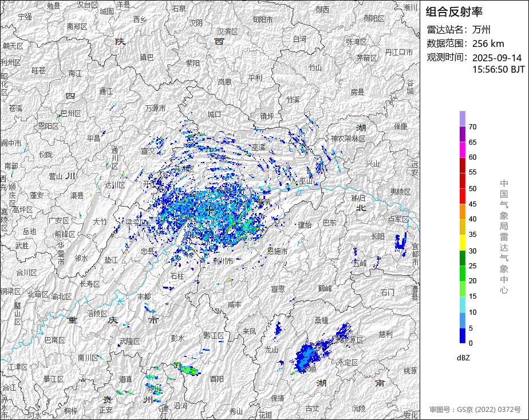
Task: Pick the lavender swatch above 70 dBZ
Action: [x=463, y=118]
